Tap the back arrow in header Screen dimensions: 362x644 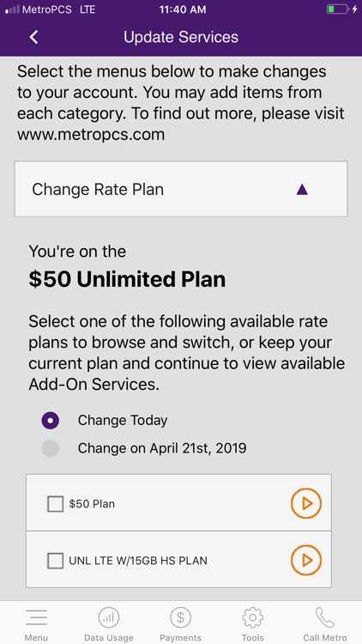[34, 37]
